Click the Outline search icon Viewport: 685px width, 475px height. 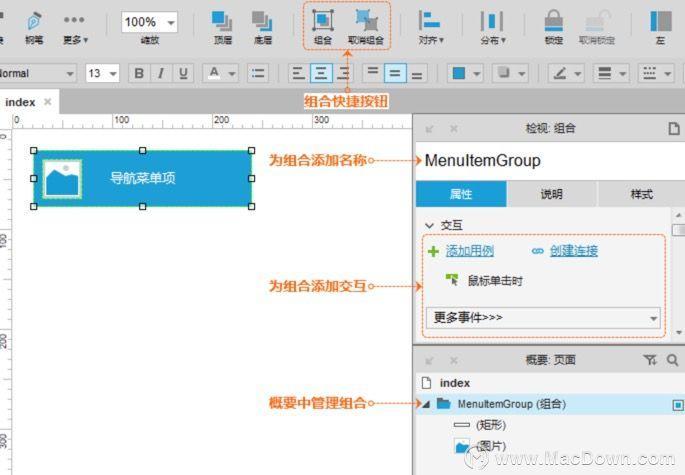[672, 360]
